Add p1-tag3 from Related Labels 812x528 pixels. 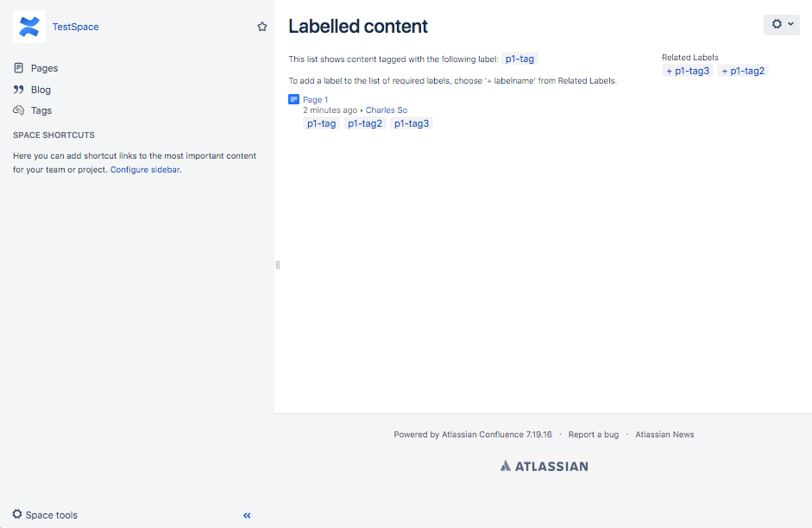pyautogui.click(x=688, y=71)
